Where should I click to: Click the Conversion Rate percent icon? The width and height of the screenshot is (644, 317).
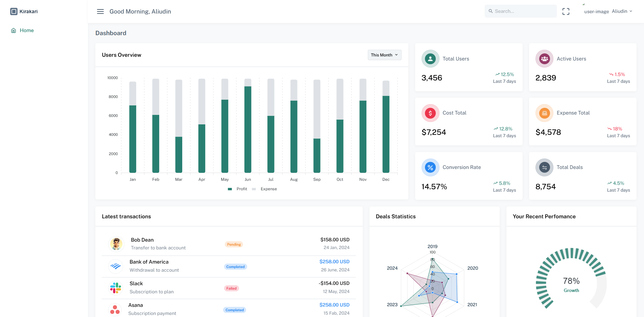430,167
